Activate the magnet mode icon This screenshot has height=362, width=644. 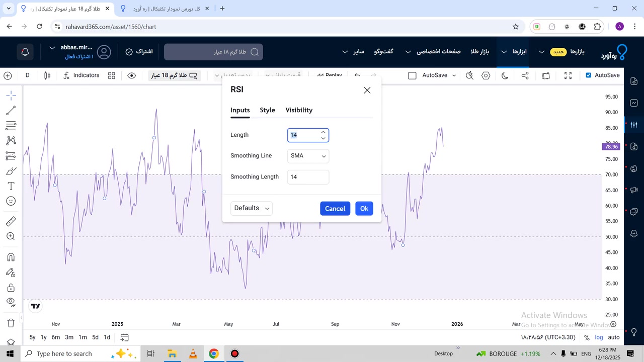click(11, 257)
